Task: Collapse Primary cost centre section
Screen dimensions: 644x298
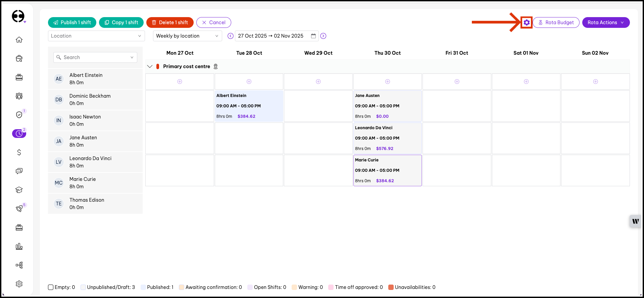Action: point(150,66)
